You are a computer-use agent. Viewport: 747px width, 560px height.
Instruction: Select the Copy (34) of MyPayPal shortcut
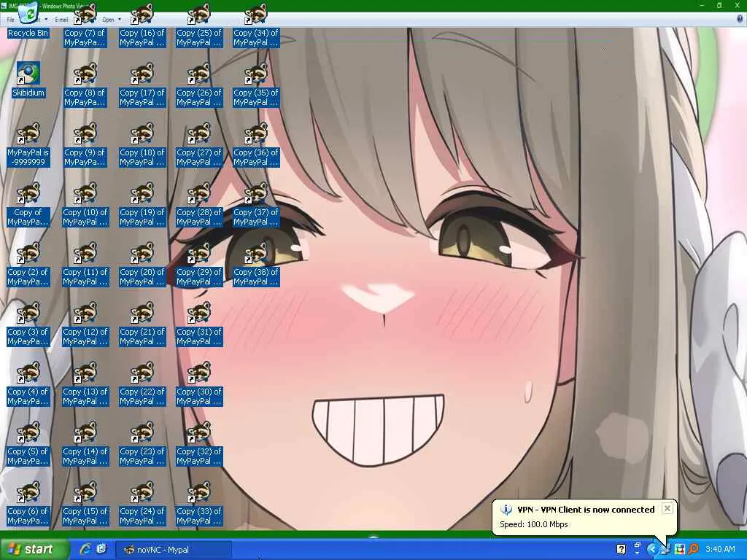256,25
